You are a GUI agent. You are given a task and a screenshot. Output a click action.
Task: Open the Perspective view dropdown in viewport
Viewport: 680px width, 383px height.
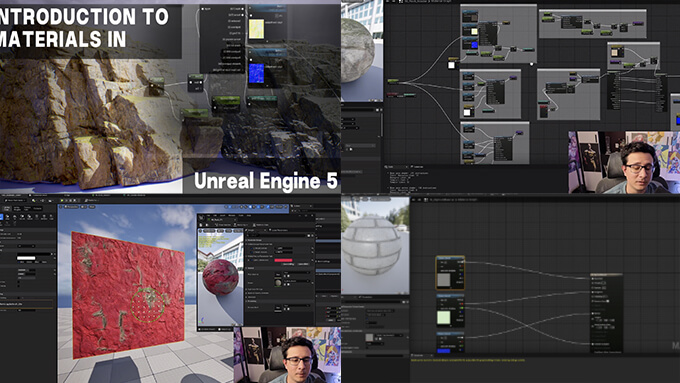coord(72,207)
